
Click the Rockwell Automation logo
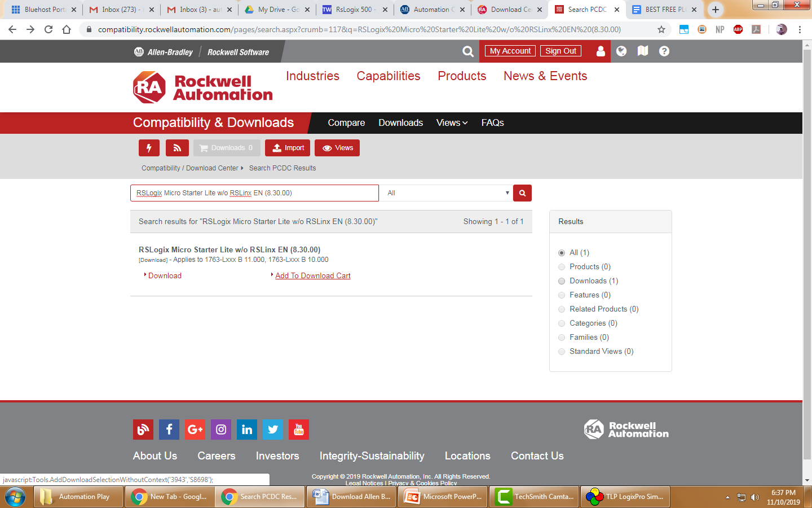203,87
